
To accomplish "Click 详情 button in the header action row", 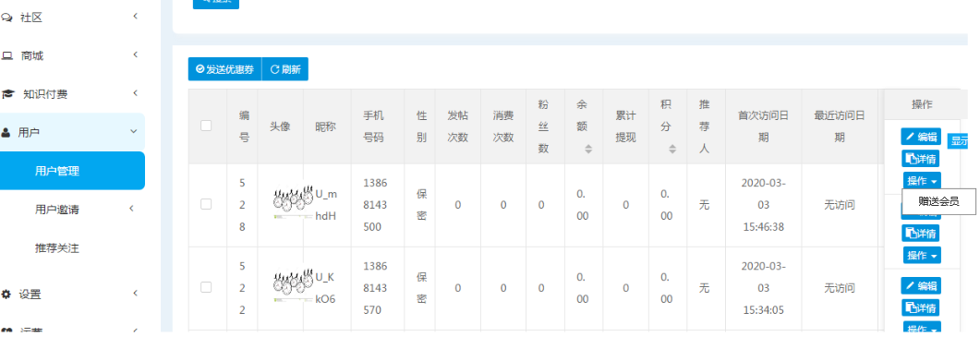I will [x=920, y=159].
